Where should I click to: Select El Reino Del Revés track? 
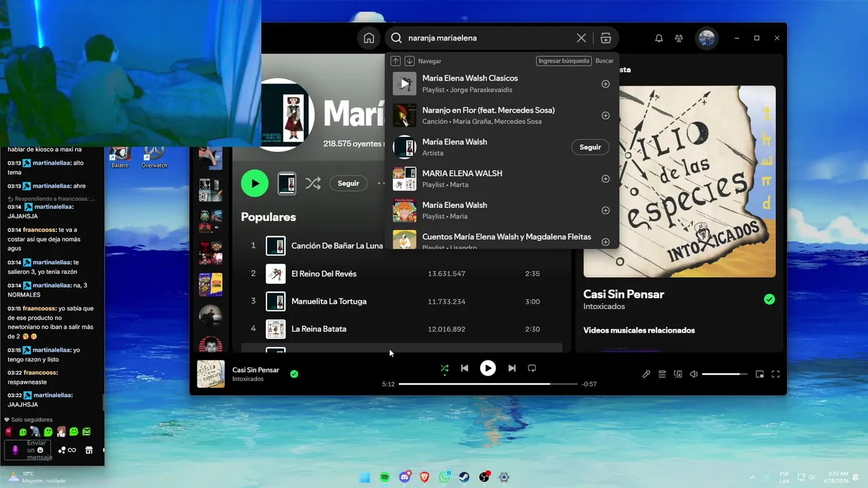[401, 274]
